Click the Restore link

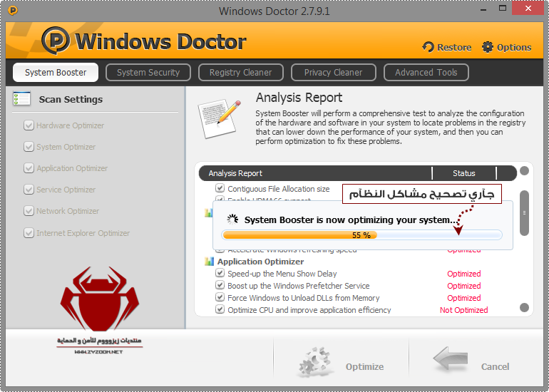coord(454,47)
